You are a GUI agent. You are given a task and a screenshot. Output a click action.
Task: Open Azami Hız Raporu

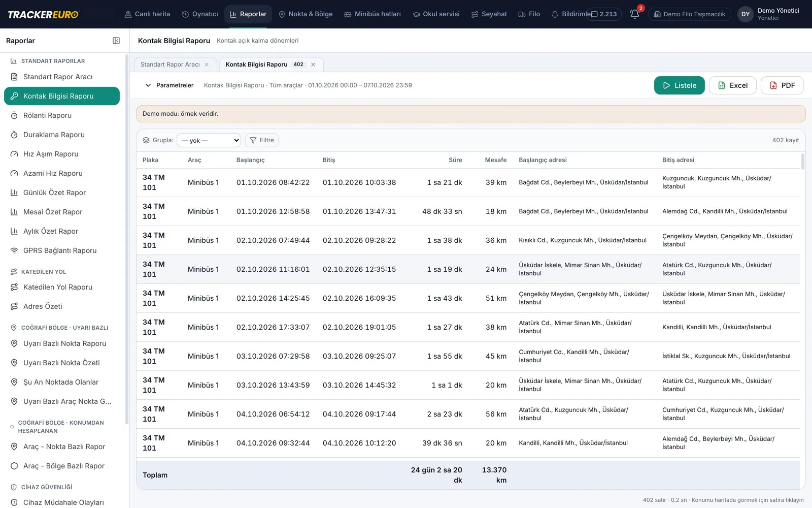click(x=62, y=173)
